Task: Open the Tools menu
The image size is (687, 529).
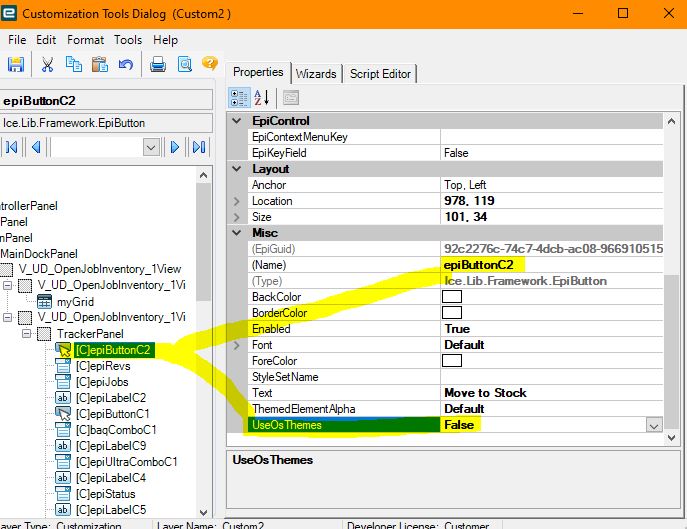Action: (x=128, y=40)
